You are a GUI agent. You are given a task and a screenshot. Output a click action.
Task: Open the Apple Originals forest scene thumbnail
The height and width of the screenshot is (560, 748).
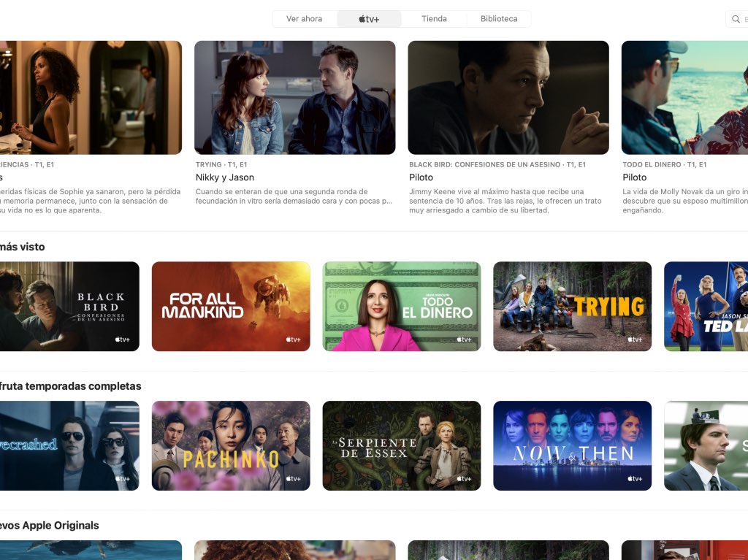pyautogui.click(x=508, y=550)
